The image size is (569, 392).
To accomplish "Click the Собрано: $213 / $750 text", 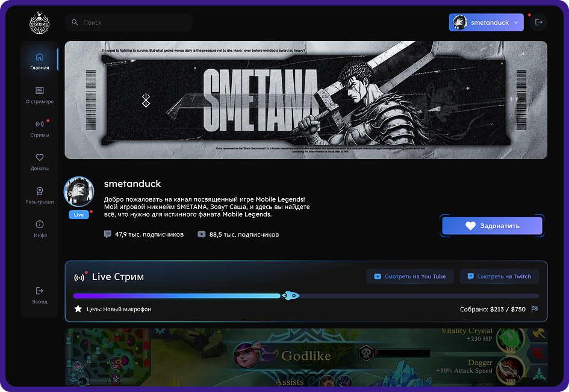I will coord(493,310).
